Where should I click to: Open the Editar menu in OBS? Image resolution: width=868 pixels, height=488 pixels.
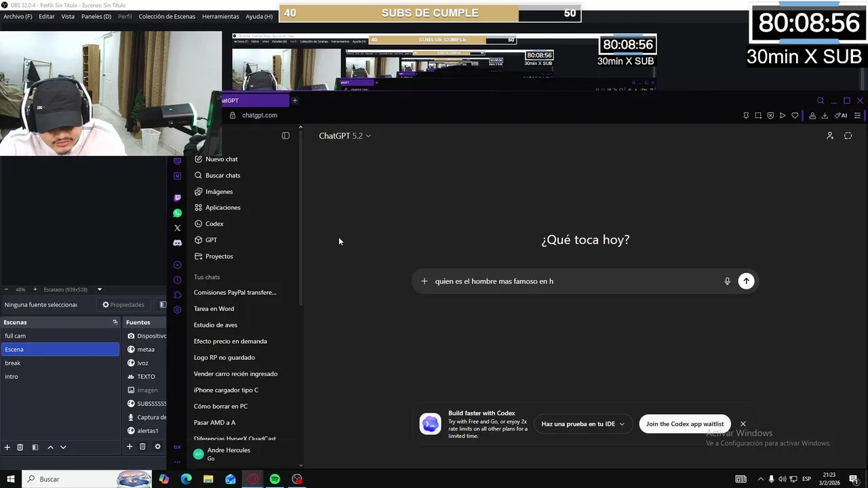(x=47, y=16)
